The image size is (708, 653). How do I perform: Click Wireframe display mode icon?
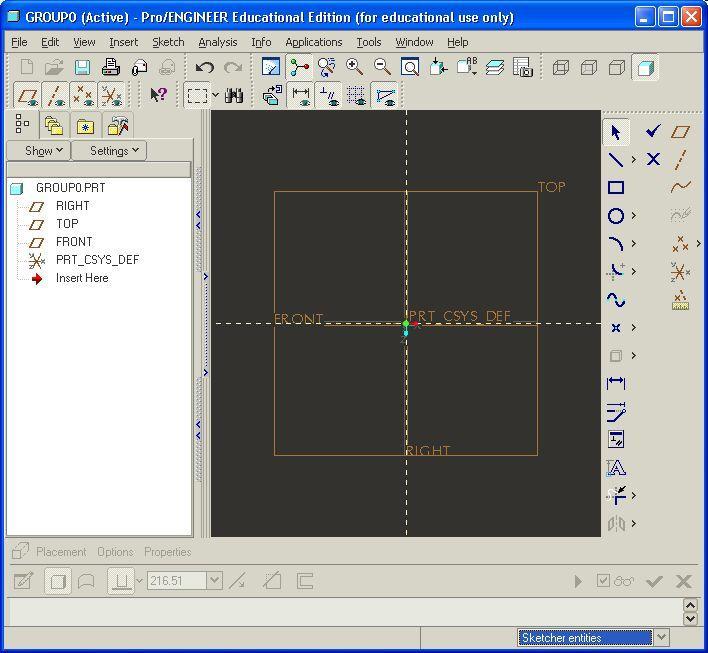[561, 68]
